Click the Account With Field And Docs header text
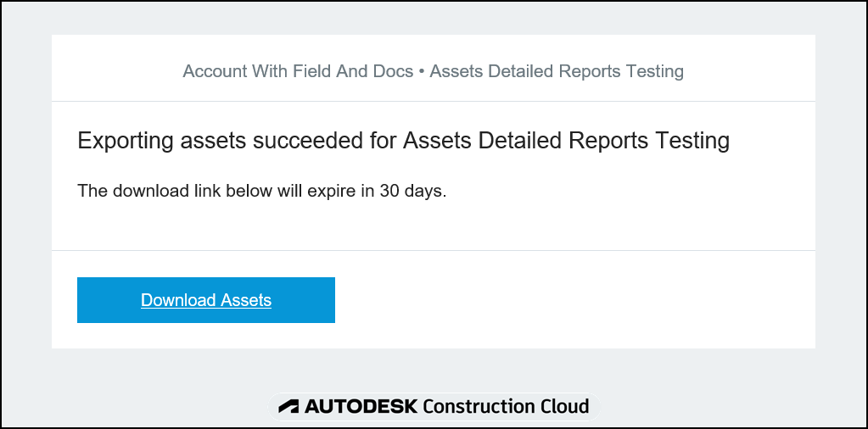The width and height of the screenshot is (868, 429). click(x=298, y=71)
